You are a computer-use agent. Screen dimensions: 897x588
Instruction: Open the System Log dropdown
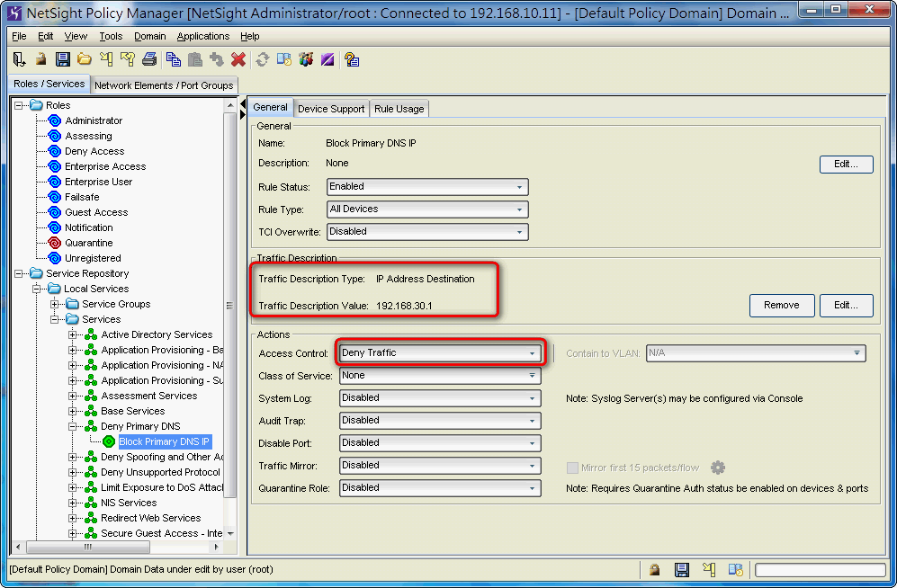pos(440,397)
